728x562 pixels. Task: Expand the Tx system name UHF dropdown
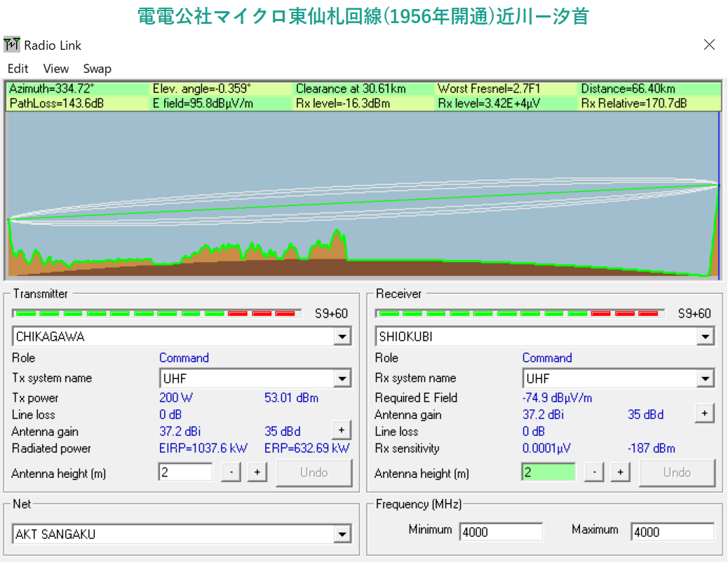(342, 378)
